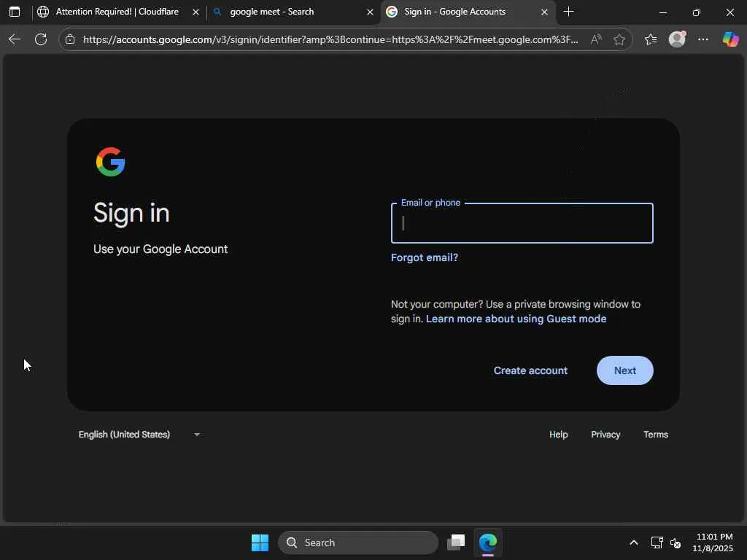Viewport: 747px width, 560px height.
Task: Click the taskbar Search box
Action: pyautogui.click(x=357, y=542)
